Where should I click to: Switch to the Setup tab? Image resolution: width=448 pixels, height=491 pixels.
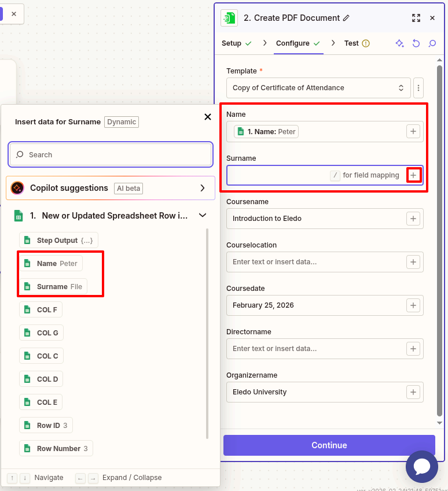pyautogui.click(x=232, y=43)
